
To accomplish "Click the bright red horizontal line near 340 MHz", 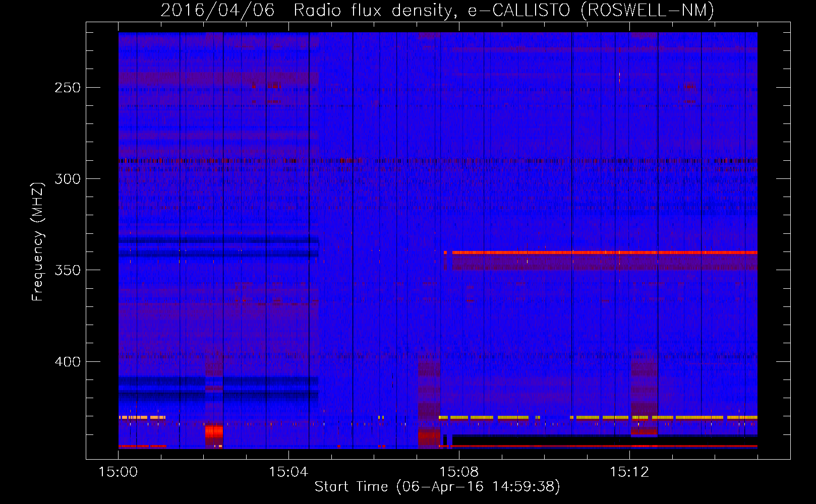I will pyautogui.click(x=605, y=252).
